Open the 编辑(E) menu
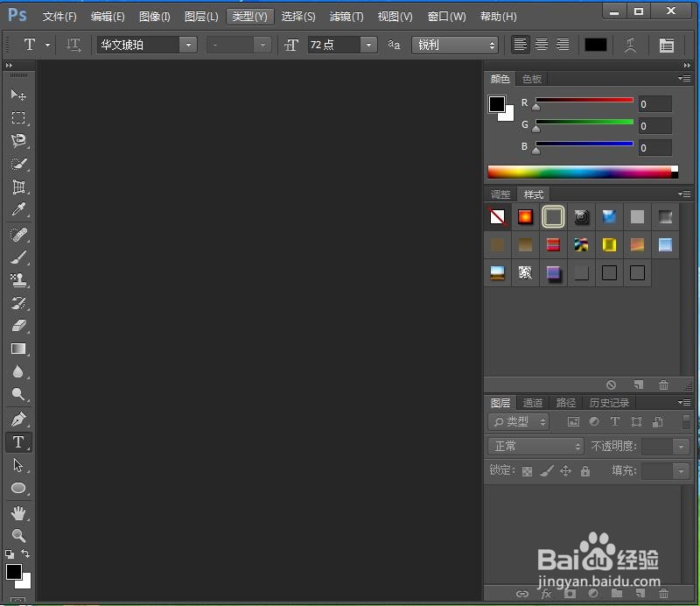The height and width of the screenshot is (606, 700). click(108, 17)
